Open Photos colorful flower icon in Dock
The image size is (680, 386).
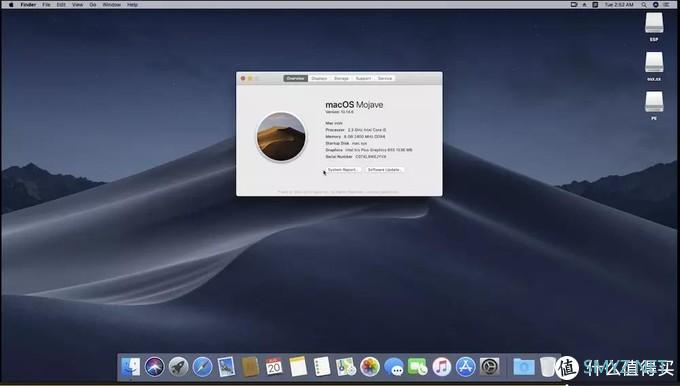(x=369, y=367)
